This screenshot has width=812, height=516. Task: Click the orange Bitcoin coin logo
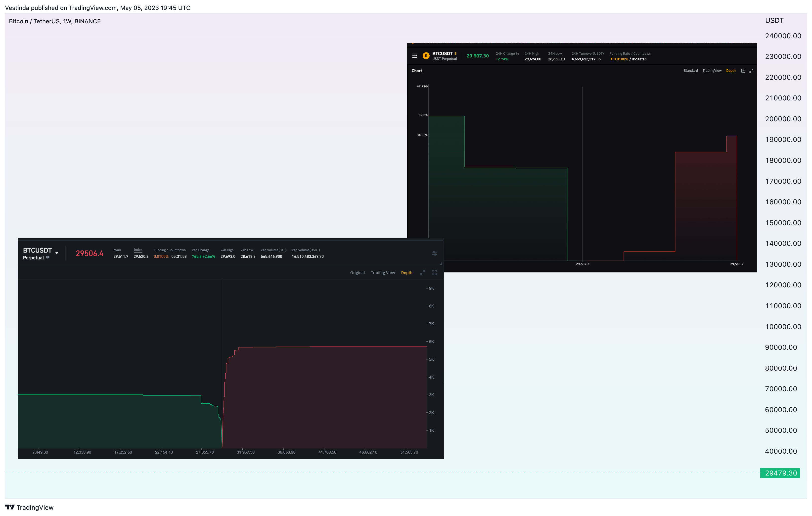426,56
